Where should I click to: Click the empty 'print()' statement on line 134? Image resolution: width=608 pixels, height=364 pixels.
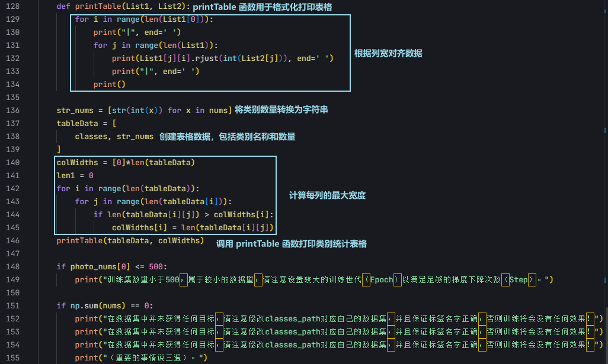(x=110, y=85)
